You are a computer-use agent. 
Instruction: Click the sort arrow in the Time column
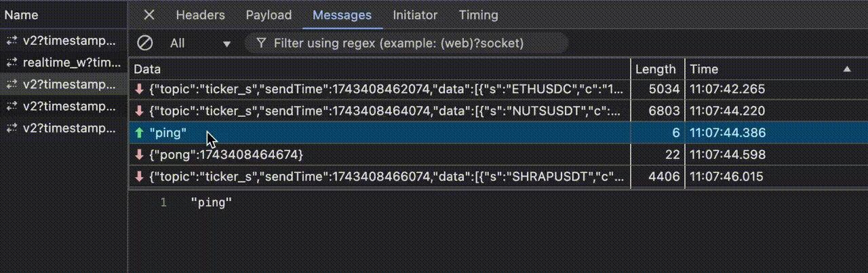point(847,69)
